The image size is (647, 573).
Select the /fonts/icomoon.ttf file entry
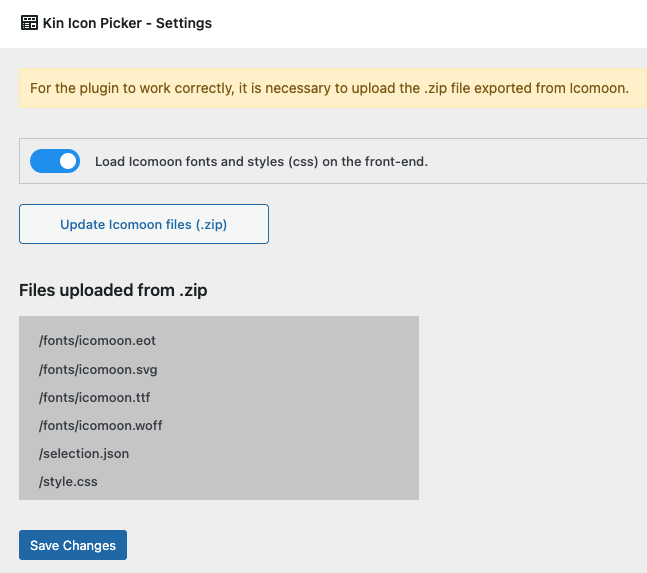pos(94,398)
